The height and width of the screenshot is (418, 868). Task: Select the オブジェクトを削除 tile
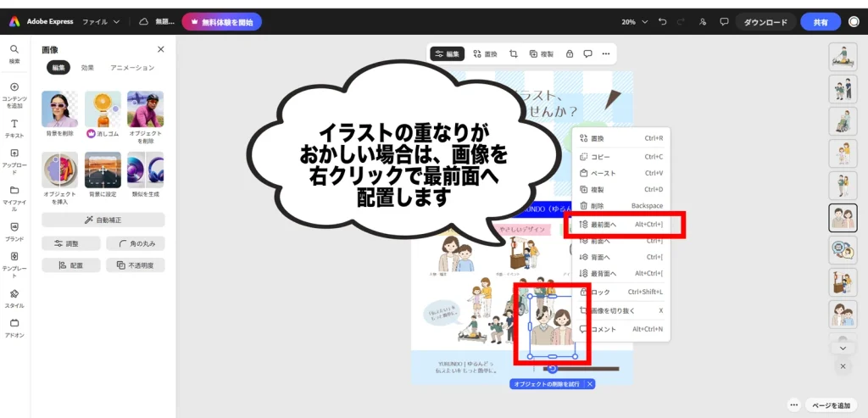(x=146, y=109)
